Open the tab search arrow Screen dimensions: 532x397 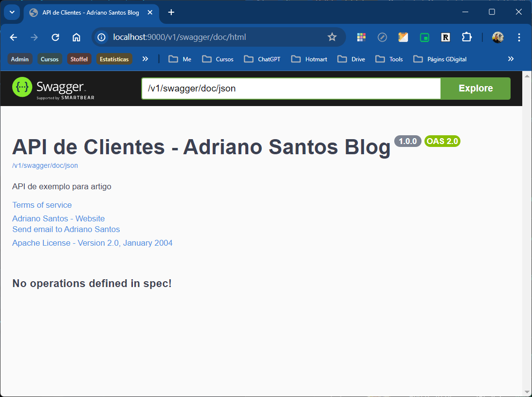(11, 12)
